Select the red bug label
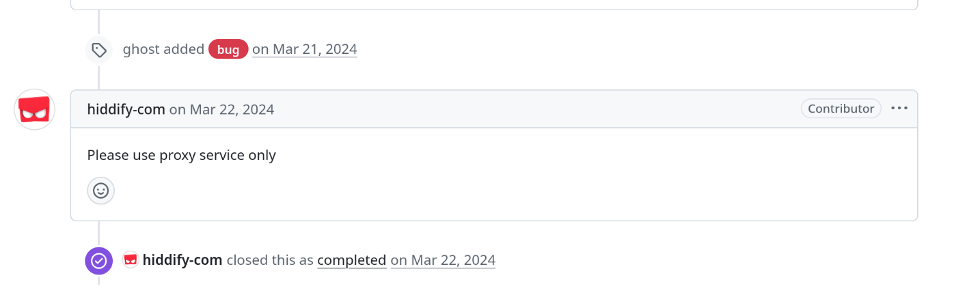This screenshot has width=980, height=293. coord(228,49)
